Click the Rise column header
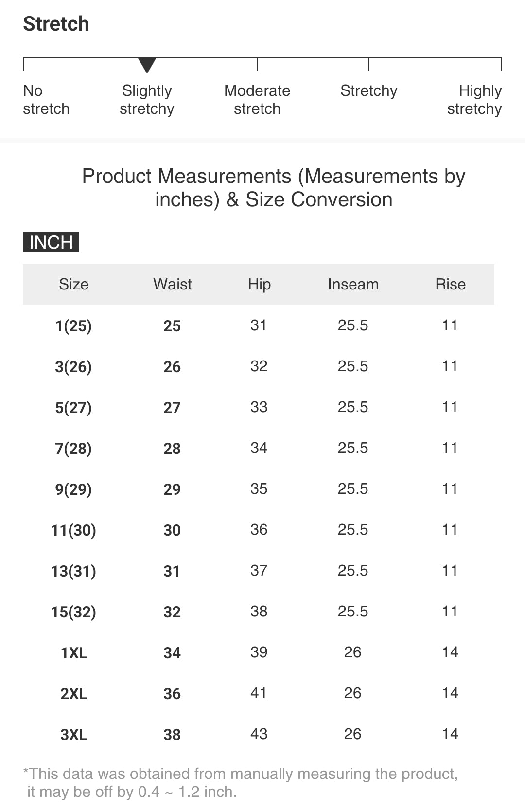Screen dimensions: 525x812 pos(450,284)
